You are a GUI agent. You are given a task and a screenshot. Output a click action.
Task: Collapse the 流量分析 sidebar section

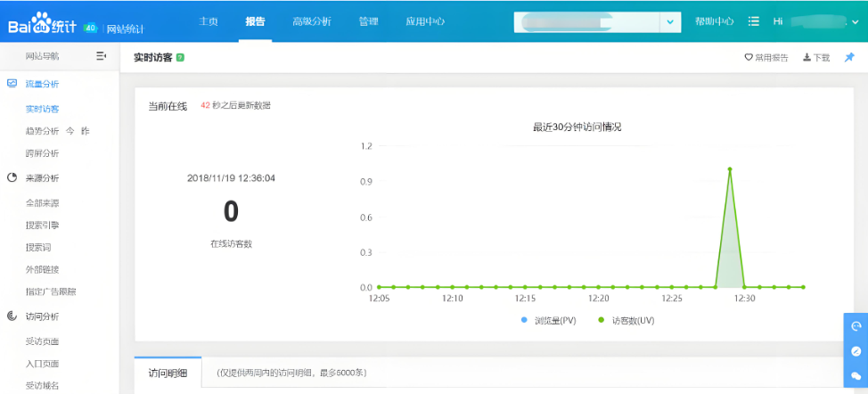[42, 84]
